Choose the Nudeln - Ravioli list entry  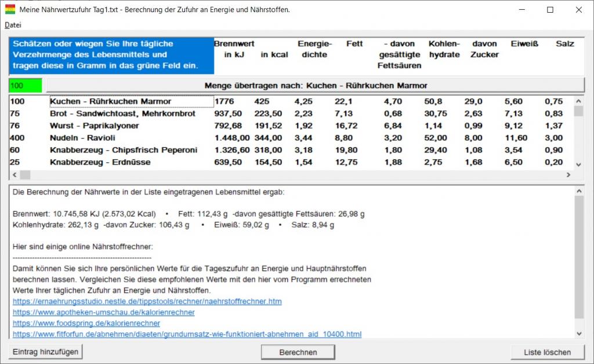82,138
